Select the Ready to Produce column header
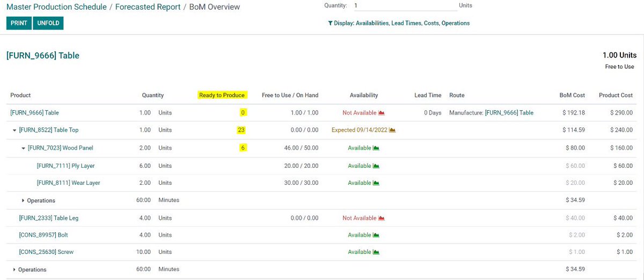This screenshot has width=644, height=280. pyautogui.click(x=222, y=95)
